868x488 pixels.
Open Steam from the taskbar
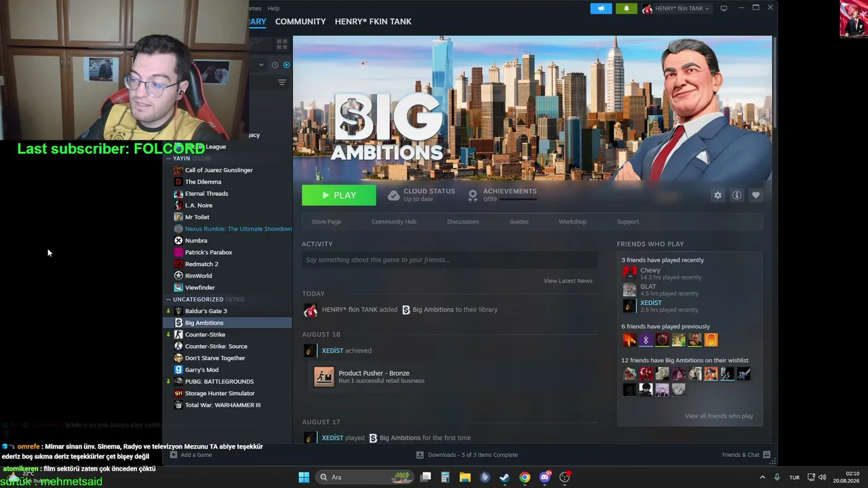(505, 477)
